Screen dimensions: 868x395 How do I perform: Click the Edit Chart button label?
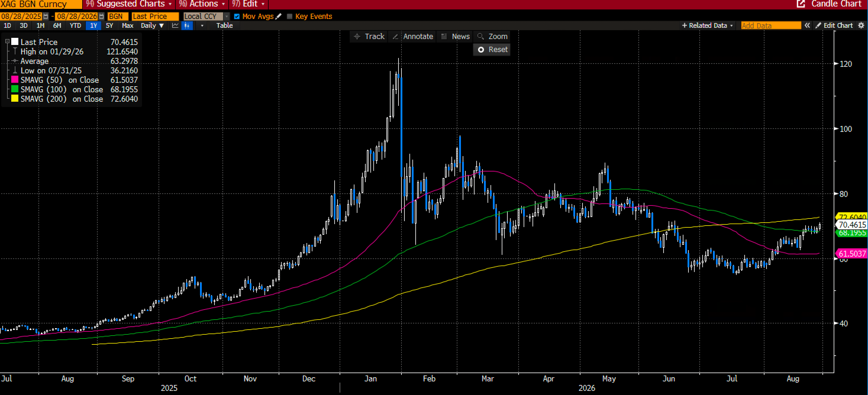pyautogui.click(x=838, y=25)
